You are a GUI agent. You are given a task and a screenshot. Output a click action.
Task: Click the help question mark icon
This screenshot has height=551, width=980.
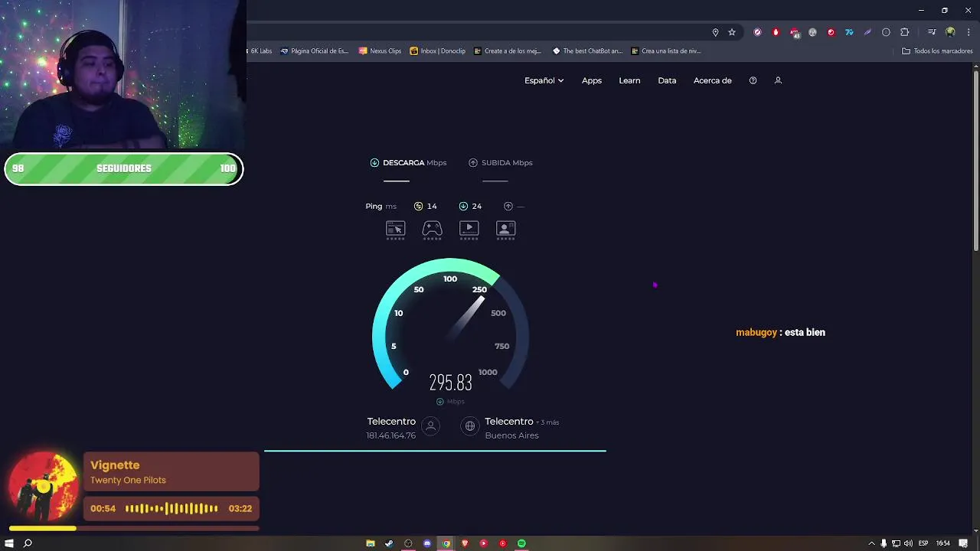(753, 80)
